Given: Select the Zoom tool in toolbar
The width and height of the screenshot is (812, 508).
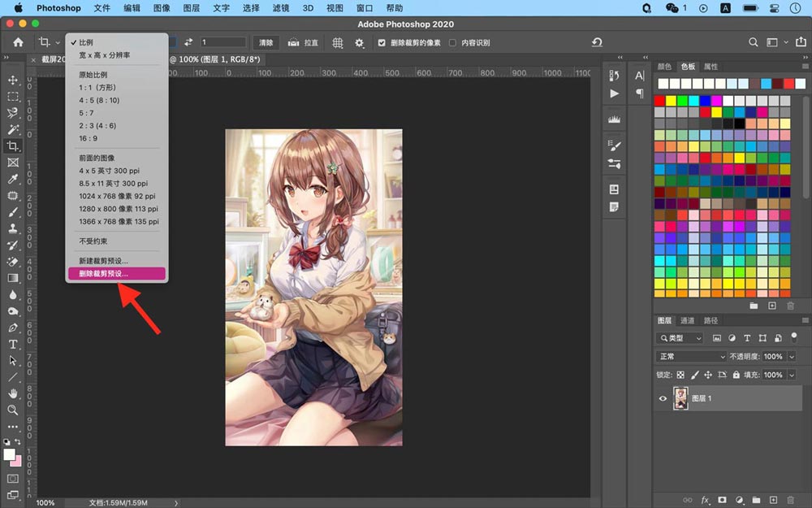Looking at the screenshot, I should pyautogui.click(x=13, y=410).
